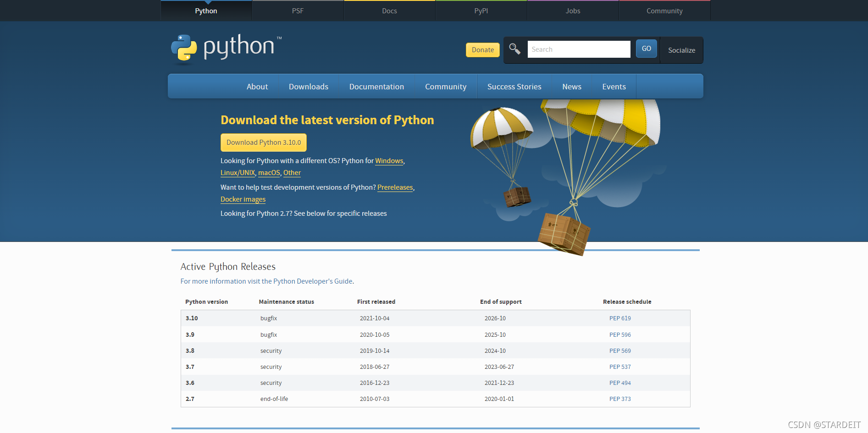
Task: Click the First released column header
Action: coord(376,301)
